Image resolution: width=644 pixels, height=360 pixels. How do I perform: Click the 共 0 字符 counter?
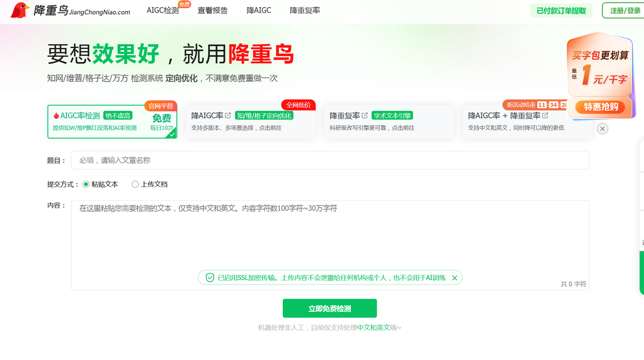[x=574, y=284]
